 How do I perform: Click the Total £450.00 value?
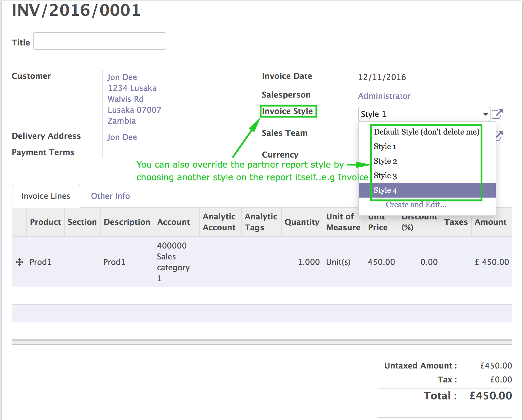491,396
